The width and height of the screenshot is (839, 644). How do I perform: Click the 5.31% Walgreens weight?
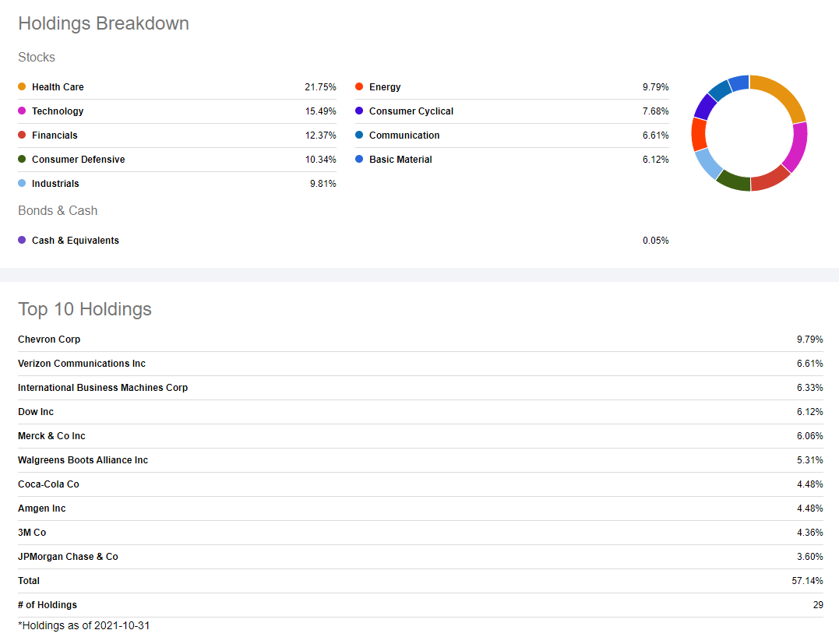click(810, 460)
